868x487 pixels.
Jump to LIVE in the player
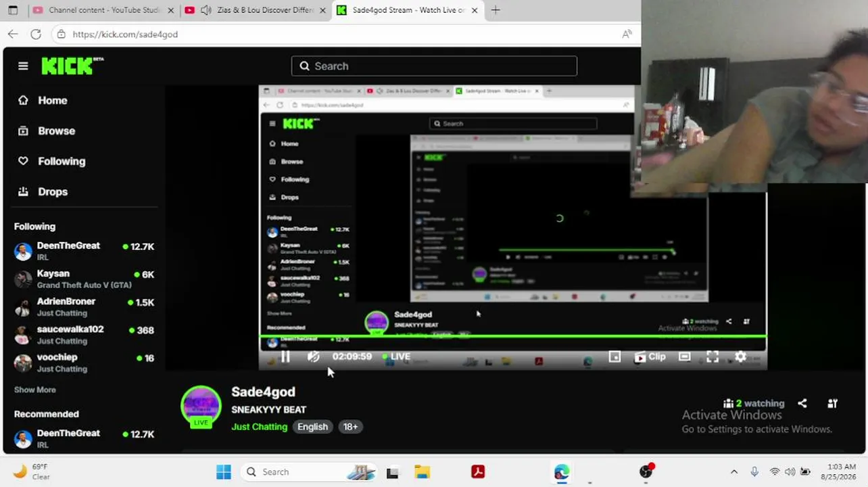pyautogui.click(x=396, y=356)
